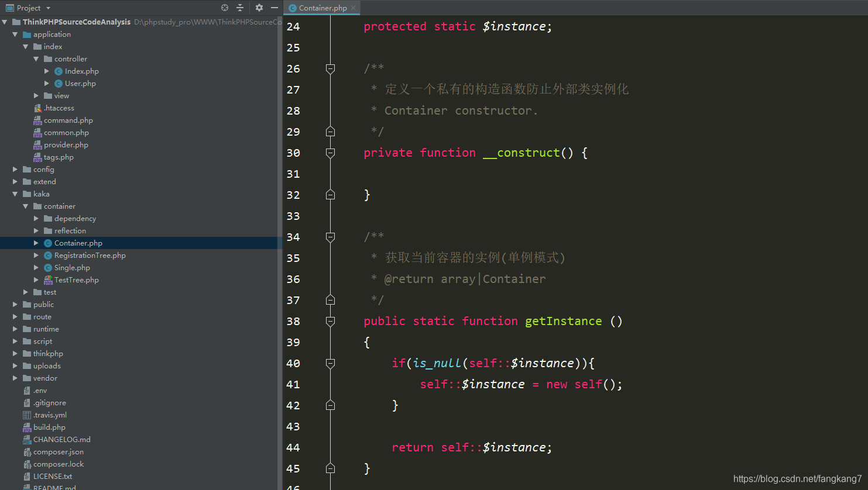
Task: Open Project panel settings gear
Action: (259, 8)
